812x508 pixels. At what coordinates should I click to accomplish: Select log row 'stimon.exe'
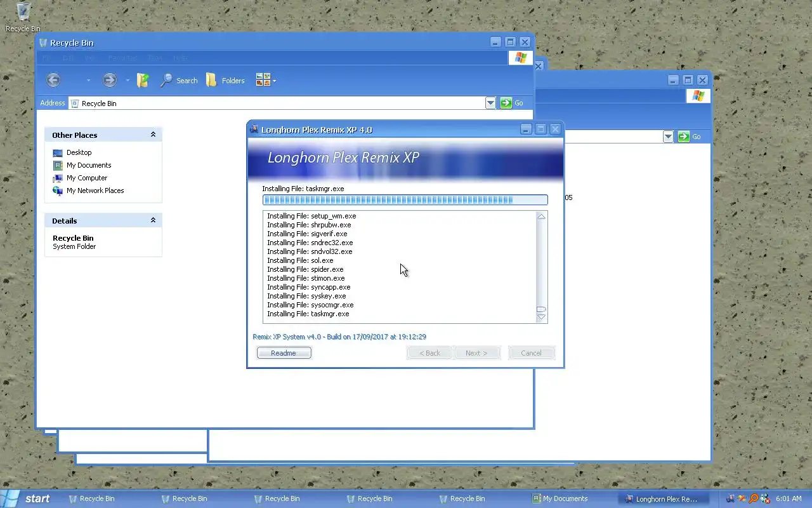(x=306, y=278)
